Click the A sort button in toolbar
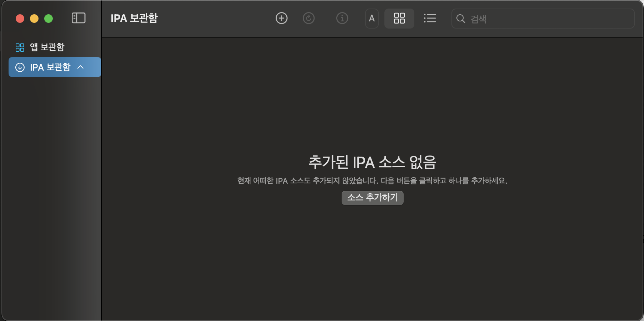This screenshot has height=321, width=644. point(372,19)
